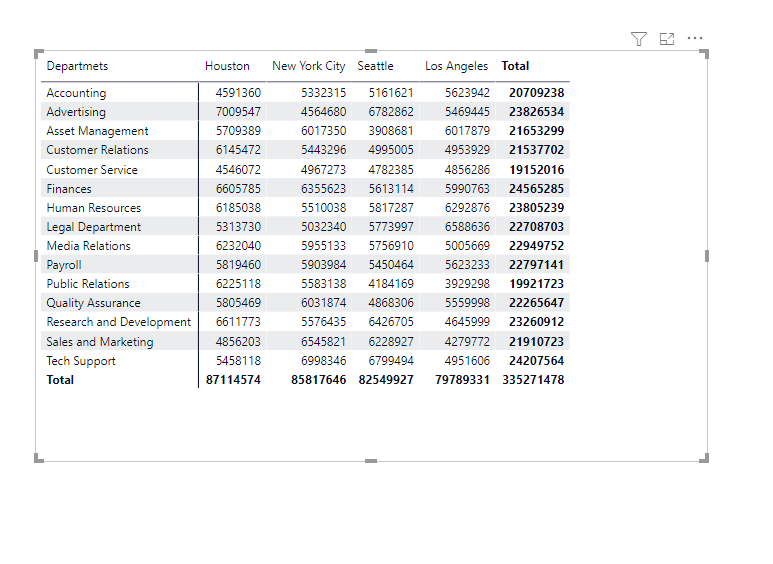
Task: Click Los Angeles column total 79789331
Action: (462, 380)
